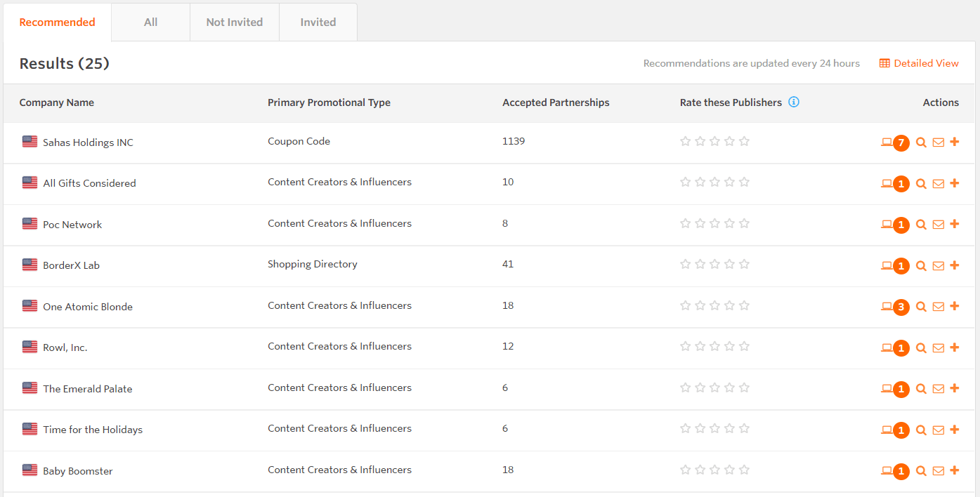The height and width of the screenshot is (497, 980).
Task: Click the envelope icon for Poc Network
Action: coord(938,225)
